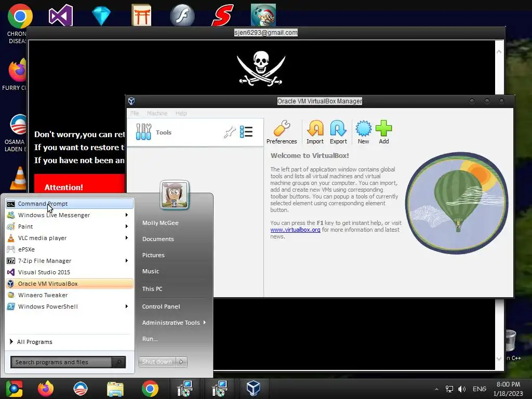Open the File menu in VirtualBox
The width and height of the screenshot is (532, 399).
pyautogui.click(x=135, y=113)
